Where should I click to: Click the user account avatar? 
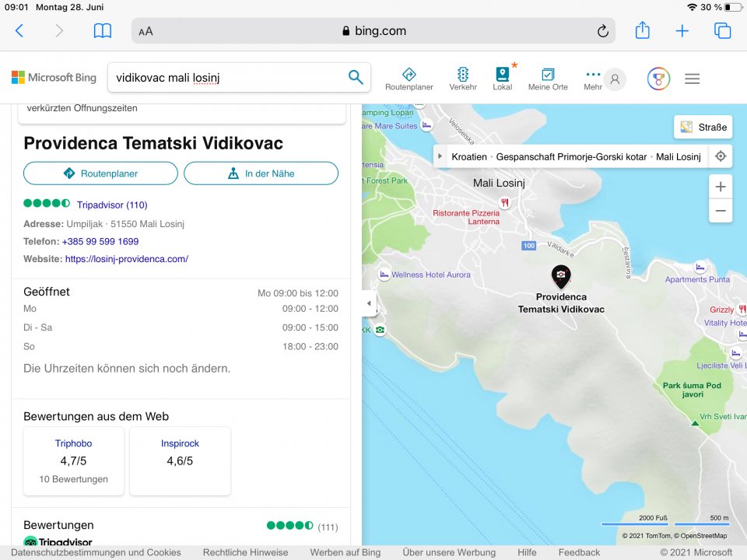point(615,79)
